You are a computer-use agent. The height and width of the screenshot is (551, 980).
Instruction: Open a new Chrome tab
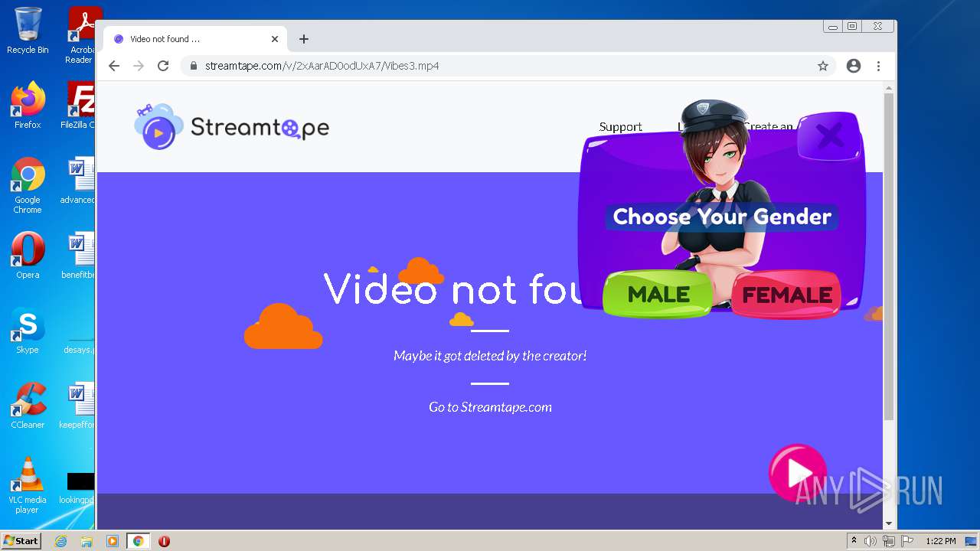[304, 39]
